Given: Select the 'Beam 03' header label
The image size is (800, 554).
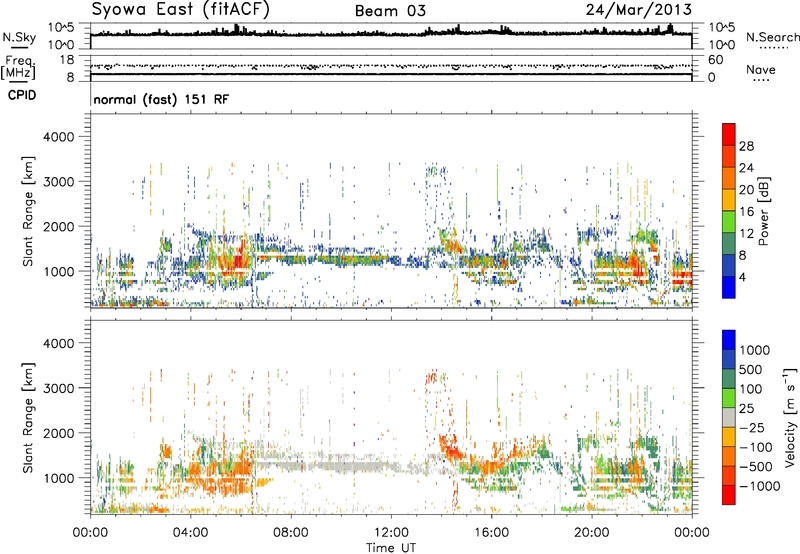Looking at the screenshot, I should [390, 11].
